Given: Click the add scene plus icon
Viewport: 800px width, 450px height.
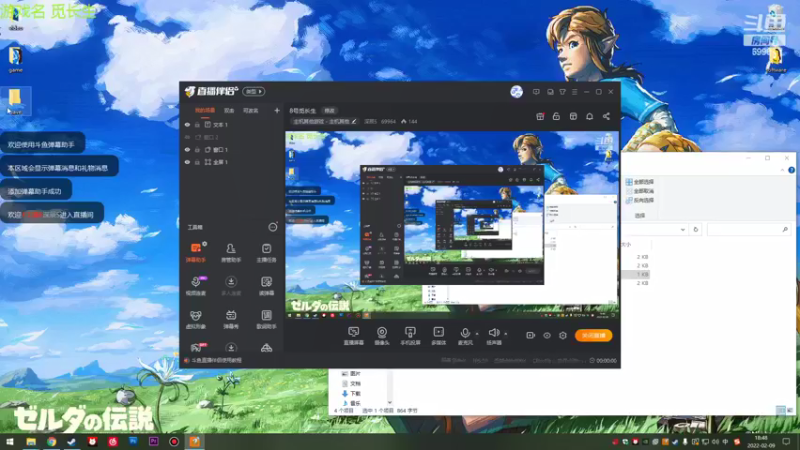Looking at the screenshot, I should 277,110.
